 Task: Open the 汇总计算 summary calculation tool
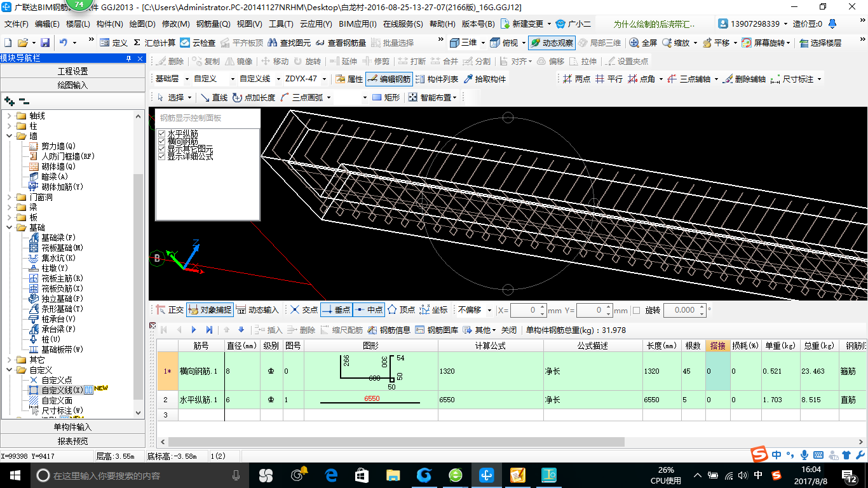click(154, 43)
